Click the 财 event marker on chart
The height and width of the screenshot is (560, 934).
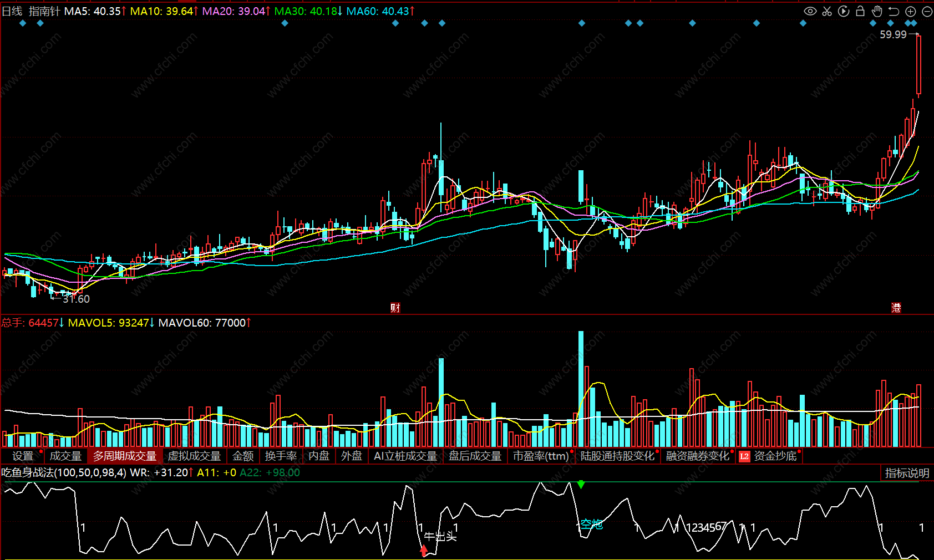pos(395,308)
